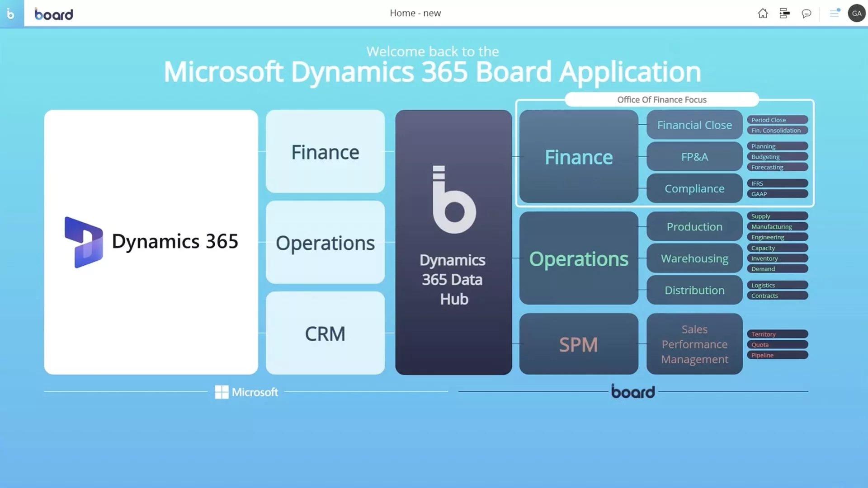Select the Financial Close tile
Image resolution: width=868 pixels, height=488 pixels.
[694, 125]
